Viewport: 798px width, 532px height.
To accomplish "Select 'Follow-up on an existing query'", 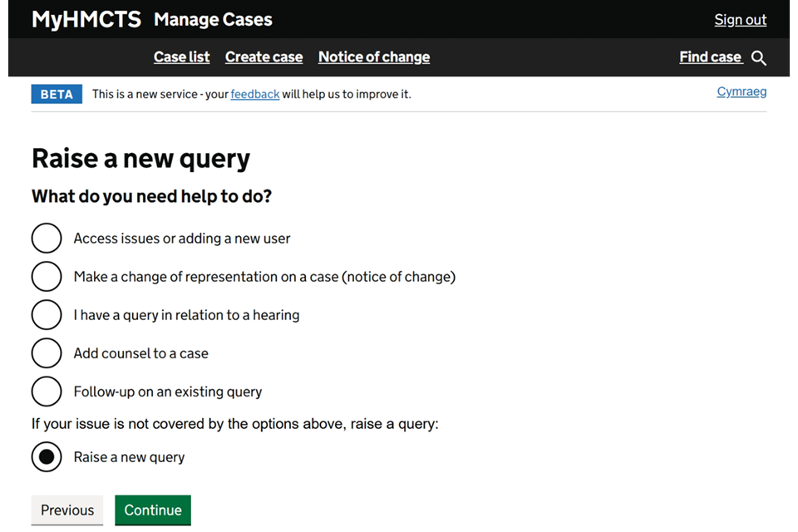I will 47,392.
